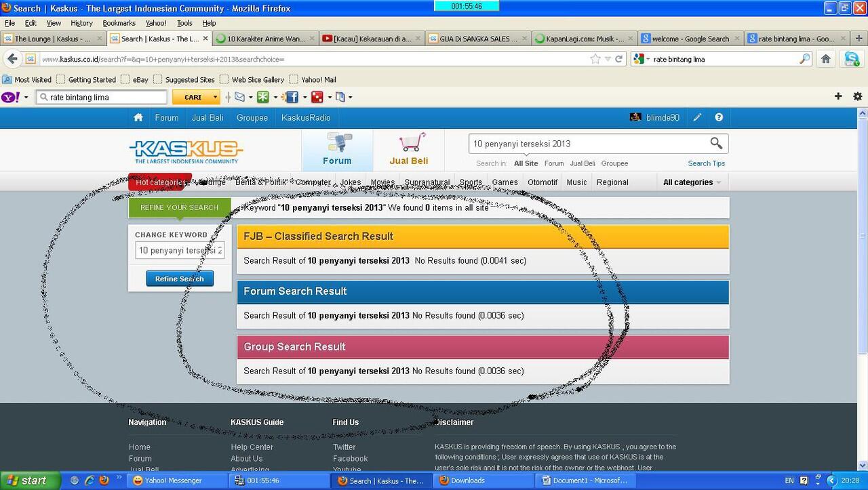The height and width of the screenshot is (490, 868).
Task: Click the green asterisk Yahoo toolbar icon
Action: [x=262, y=97]
